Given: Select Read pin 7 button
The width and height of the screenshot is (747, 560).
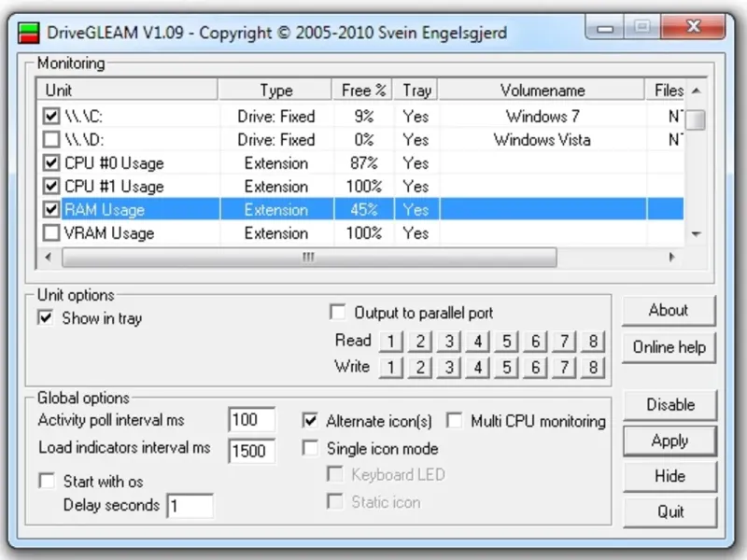Looking at the screenshot, I should pyautogui.click(x=564, y=342).
